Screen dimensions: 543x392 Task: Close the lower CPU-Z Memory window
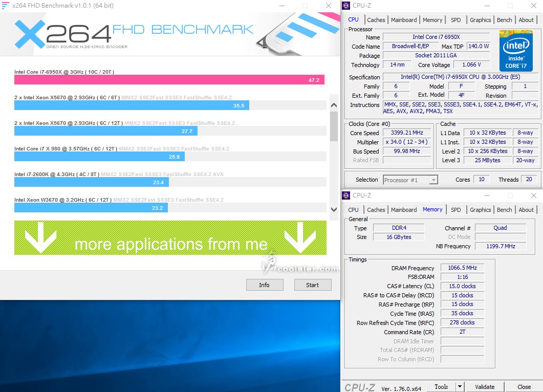pos(534,195)
